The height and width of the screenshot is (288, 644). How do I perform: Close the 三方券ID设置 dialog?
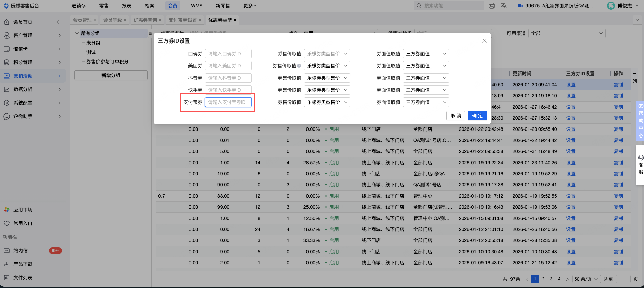coord(485,41)
